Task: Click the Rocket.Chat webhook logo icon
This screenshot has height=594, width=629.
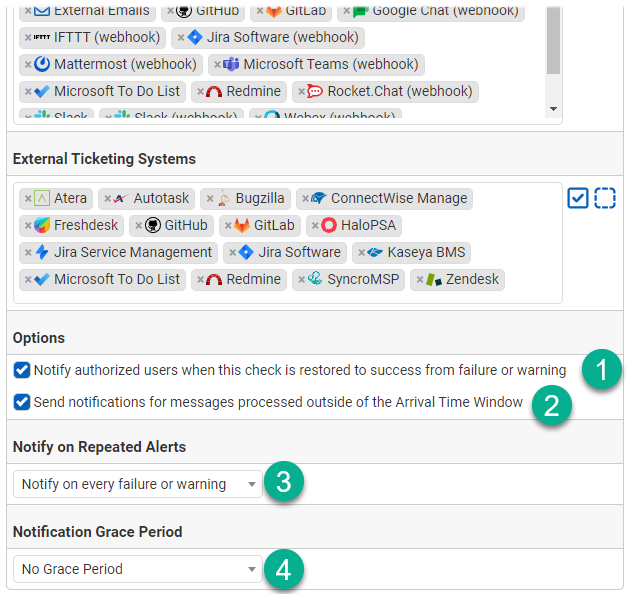Action: coord(315,91)
